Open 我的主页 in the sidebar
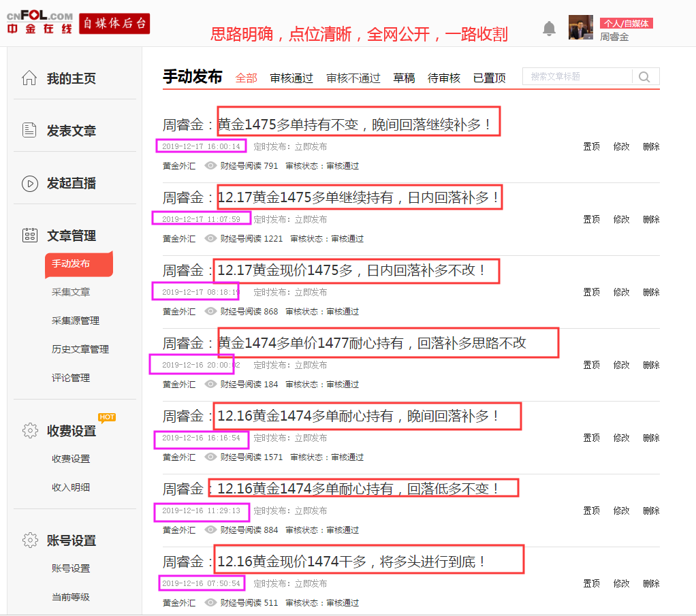Image resolution: width=696 pixels, height=616 pixels. (x=72, y=78)
